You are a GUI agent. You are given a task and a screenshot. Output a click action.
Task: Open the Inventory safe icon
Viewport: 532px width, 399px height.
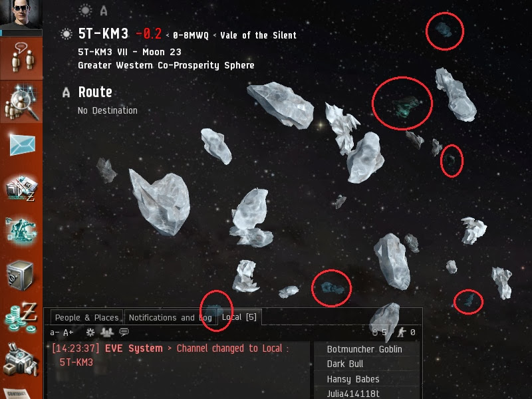tap(21, 275)
